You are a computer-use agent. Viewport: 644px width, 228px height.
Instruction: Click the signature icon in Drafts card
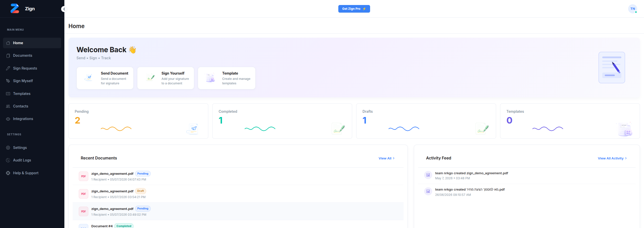482,129
